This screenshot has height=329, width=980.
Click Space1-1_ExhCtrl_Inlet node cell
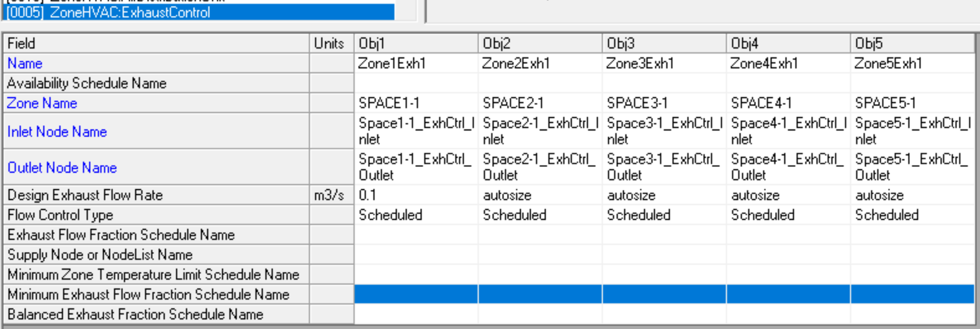tap(416, 131)
